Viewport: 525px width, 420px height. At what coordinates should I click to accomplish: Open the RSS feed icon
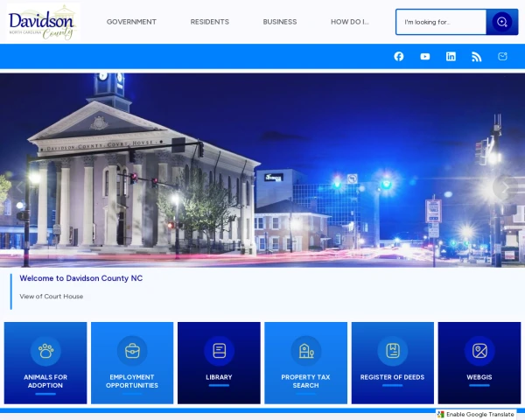477,56
